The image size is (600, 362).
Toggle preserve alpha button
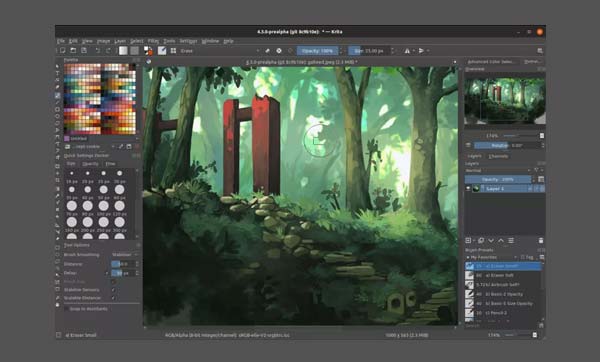click(x=279, y=51)
